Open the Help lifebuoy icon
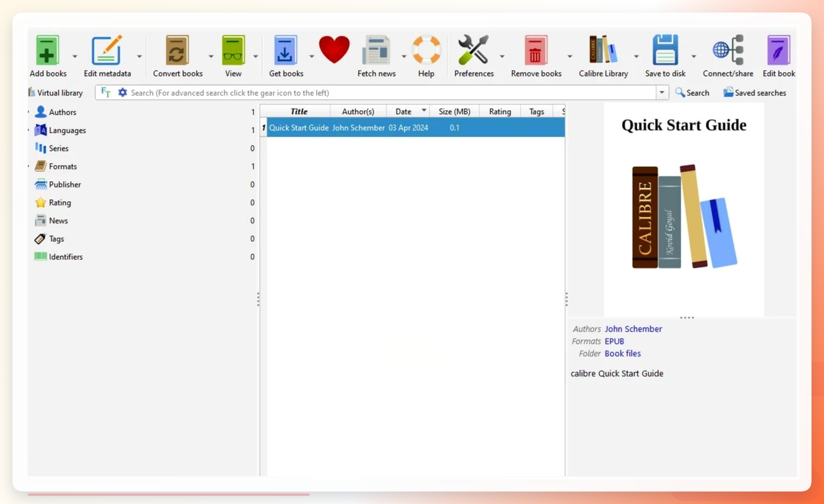The width and height of the screenshot is (824, 504). (x=426, y=51)
